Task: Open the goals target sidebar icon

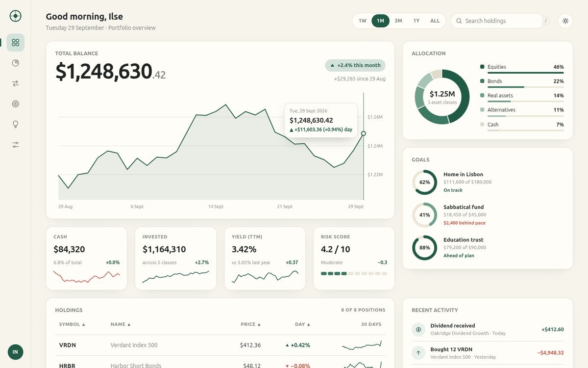Action: click(15, 104)
